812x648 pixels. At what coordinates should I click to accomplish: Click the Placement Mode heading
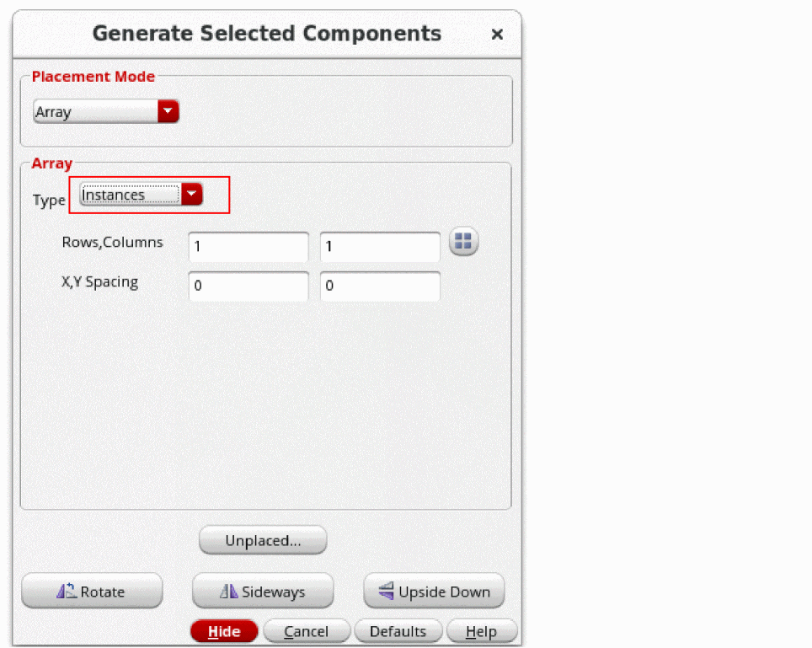(x=93, y=77)
